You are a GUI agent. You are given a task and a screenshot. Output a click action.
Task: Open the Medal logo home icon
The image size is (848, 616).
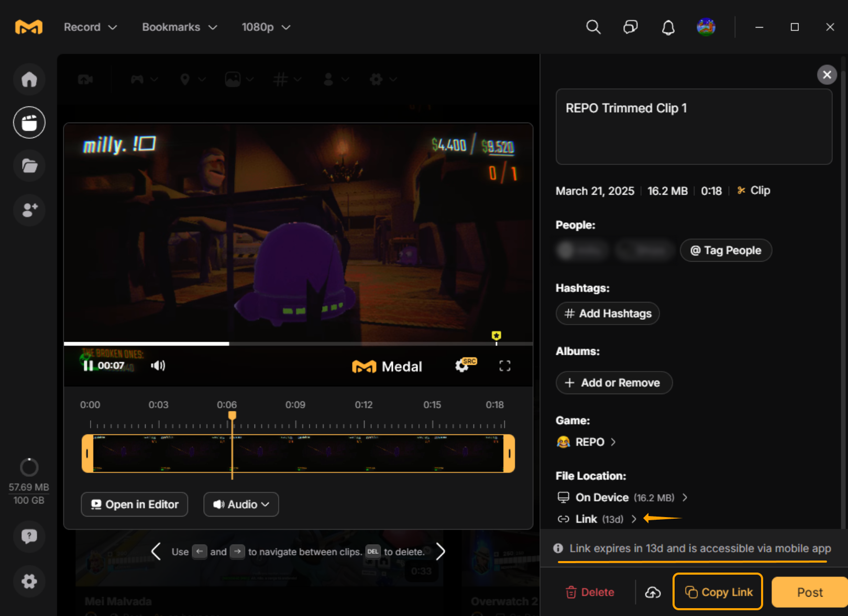tap(29, 27)
